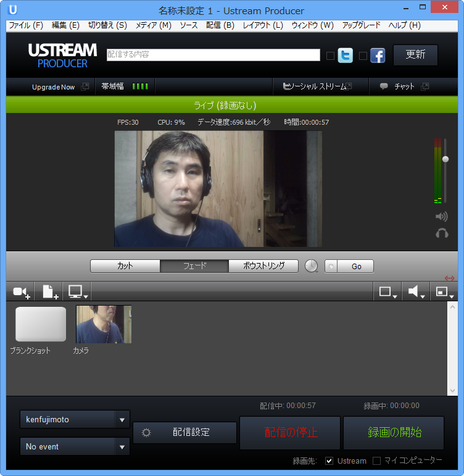The height and width of the screenshot is (476, 464).
Task: Add a camera shot source
Action: click(x=21, y=293)
